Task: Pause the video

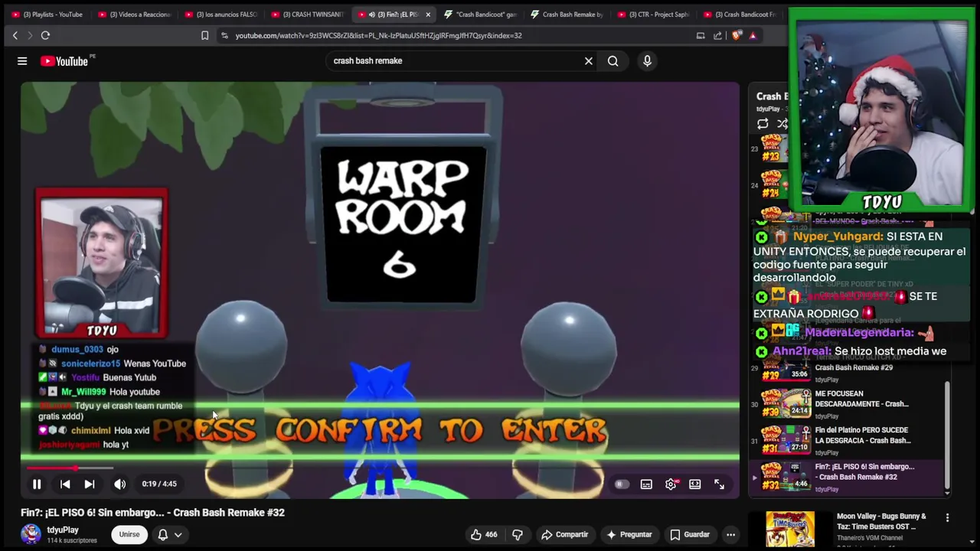Action: 36,484
